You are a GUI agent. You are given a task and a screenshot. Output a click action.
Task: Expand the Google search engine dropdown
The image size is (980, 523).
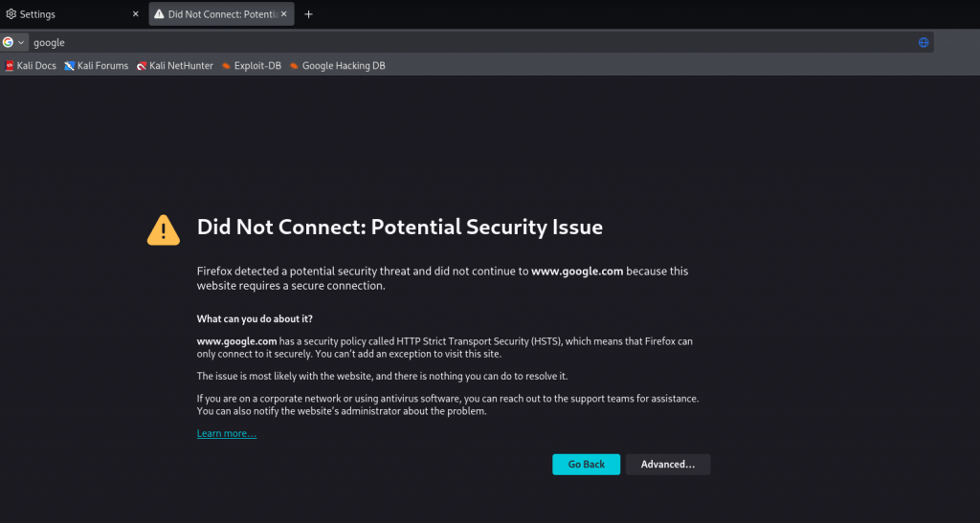pyautogui.click(x=14, y=42)
